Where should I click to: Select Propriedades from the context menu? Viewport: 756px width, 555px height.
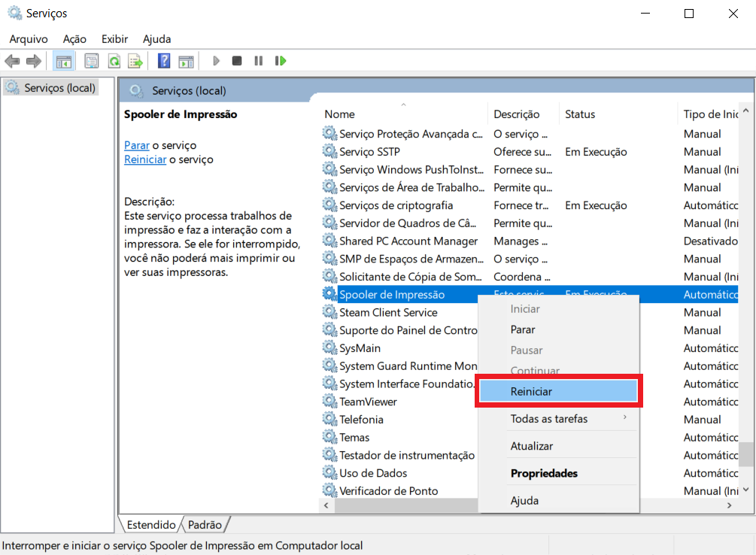(544, 473)
